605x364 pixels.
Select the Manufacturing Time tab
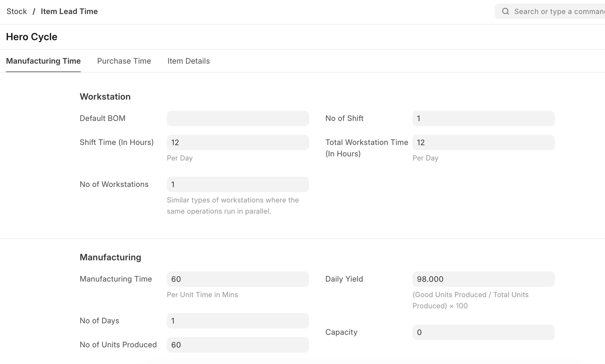click(x=43, y=61)
